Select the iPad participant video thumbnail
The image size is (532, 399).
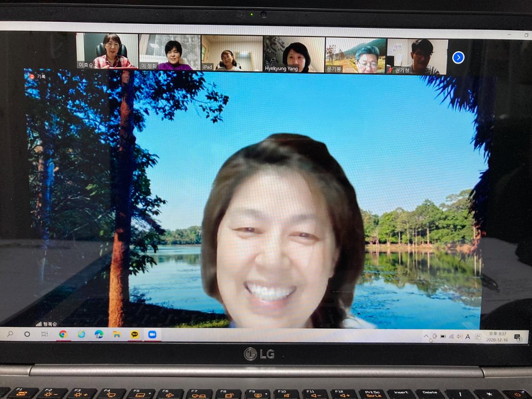(232, 54)
